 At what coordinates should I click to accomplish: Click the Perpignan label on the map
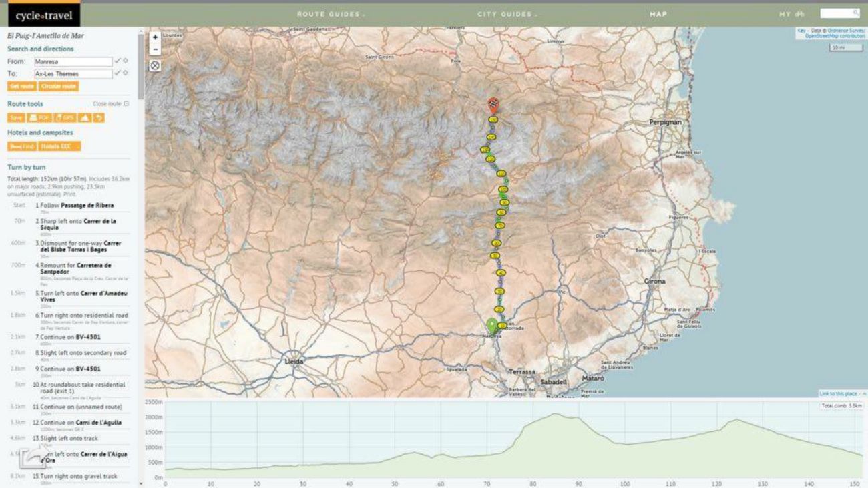point(666,123)
